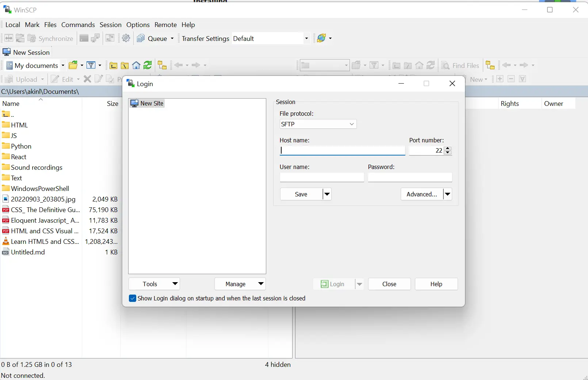
Task: Click the Name column header
Action: (x=41, y=103)
